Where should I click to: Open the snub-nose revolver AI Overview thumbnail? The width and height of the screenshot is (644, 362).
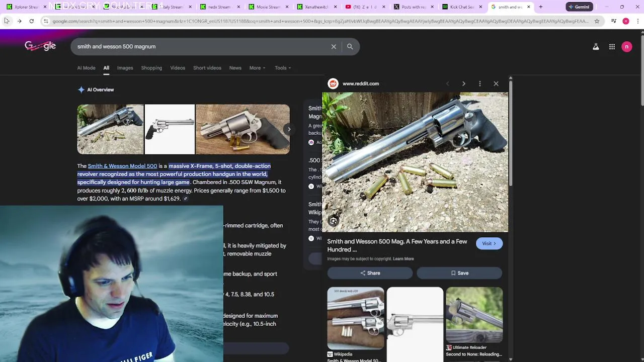coord(243,129)
